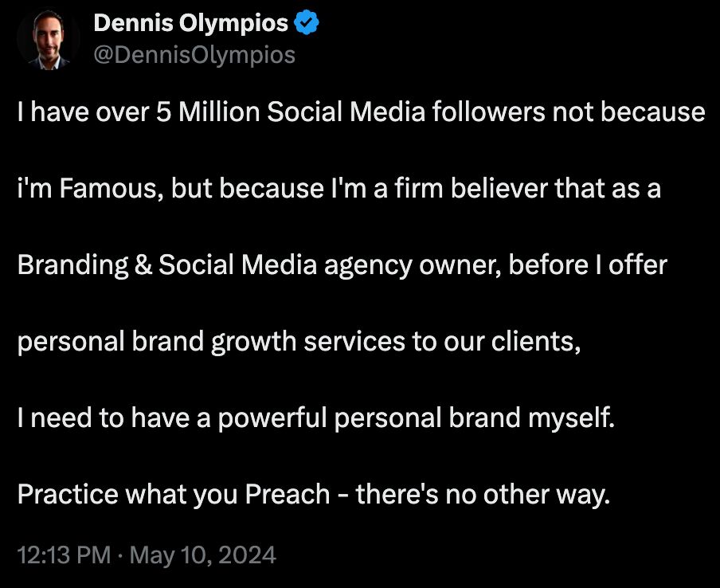Click the words '5 Million' in the tweet
This screenshot has height=588, width=720.
[x=208, y=112]
